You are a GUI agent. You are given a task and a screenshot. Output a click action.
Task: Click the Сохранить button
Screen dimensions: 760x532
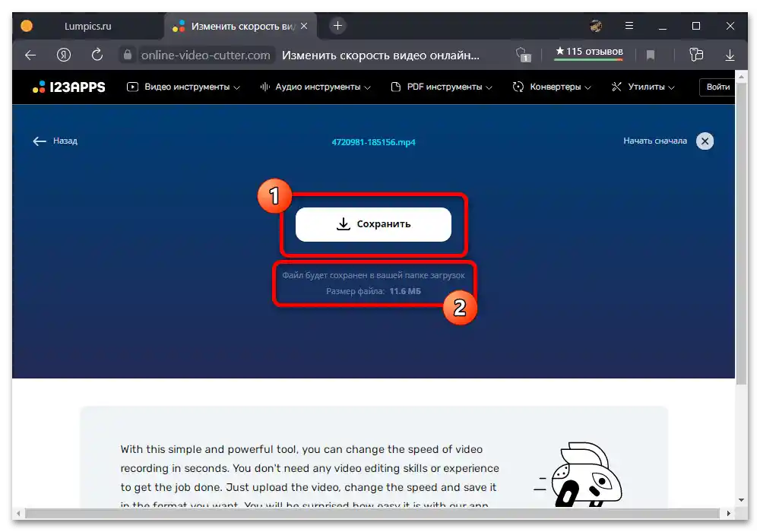[x=373, y=224]
